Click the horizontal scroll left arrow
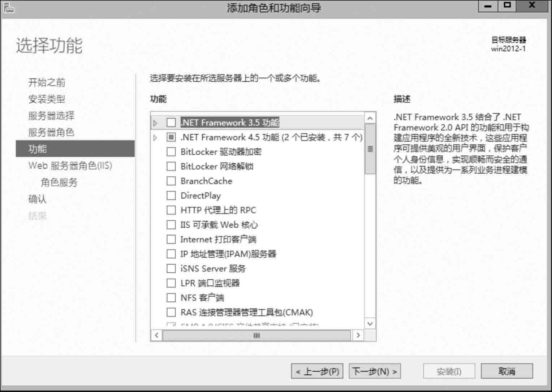The height and width of the screenshot is (392, 552). click(x=156, y=335)
